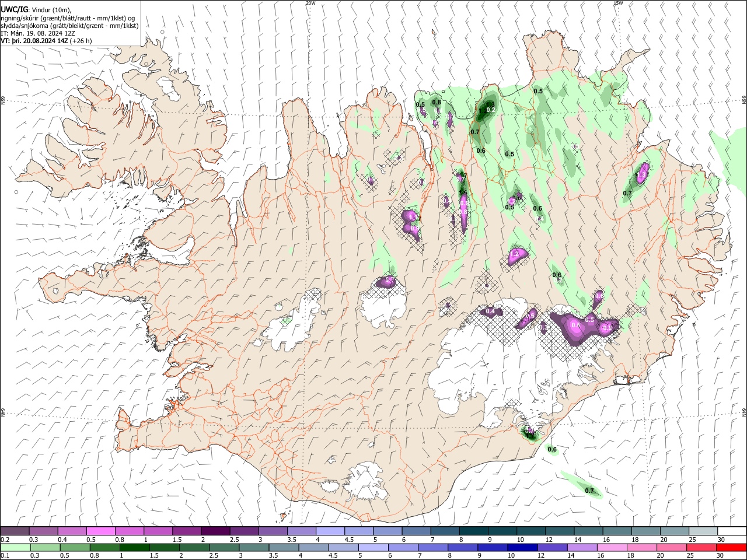
Task: Click the "0.2" label under the upper scale
Action: click(x=5, y=539)
